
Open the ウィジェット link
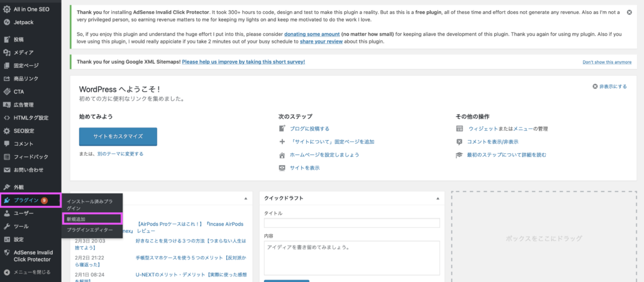483,129
